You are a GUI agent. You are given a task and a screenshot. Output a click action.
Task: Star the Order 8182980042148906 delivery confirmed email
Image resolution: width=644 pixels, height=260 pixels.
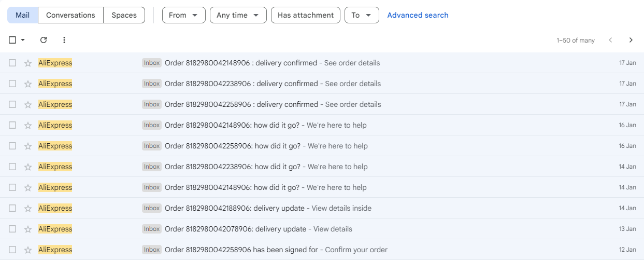pyautogui.click(x=28, y=63)
